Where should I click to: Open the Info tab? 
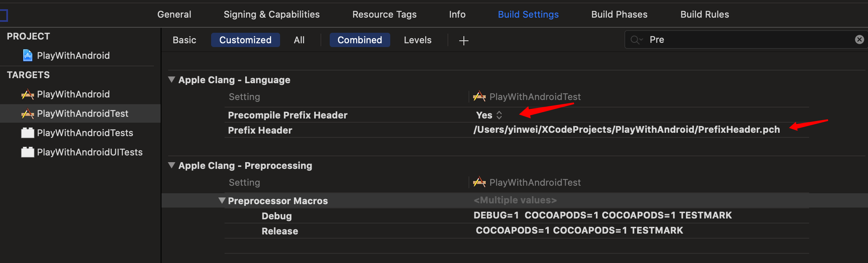click(457, 14)
